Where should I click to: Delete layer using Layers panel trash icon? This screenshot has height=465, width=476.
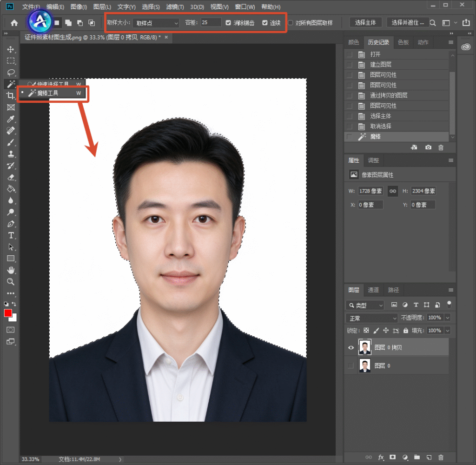[x=441, y=457]
